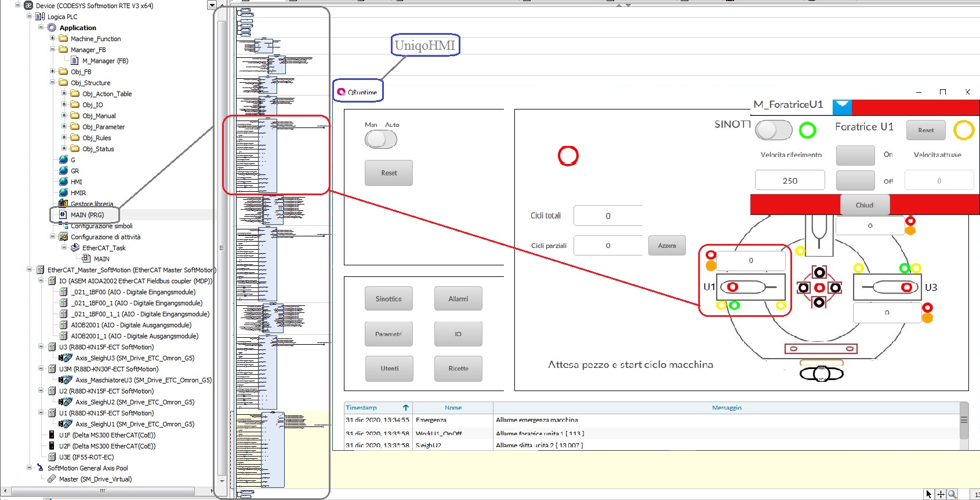Click the Axis_SleighU2 drive icon
The image size is (980, 500).
(66, 402)
